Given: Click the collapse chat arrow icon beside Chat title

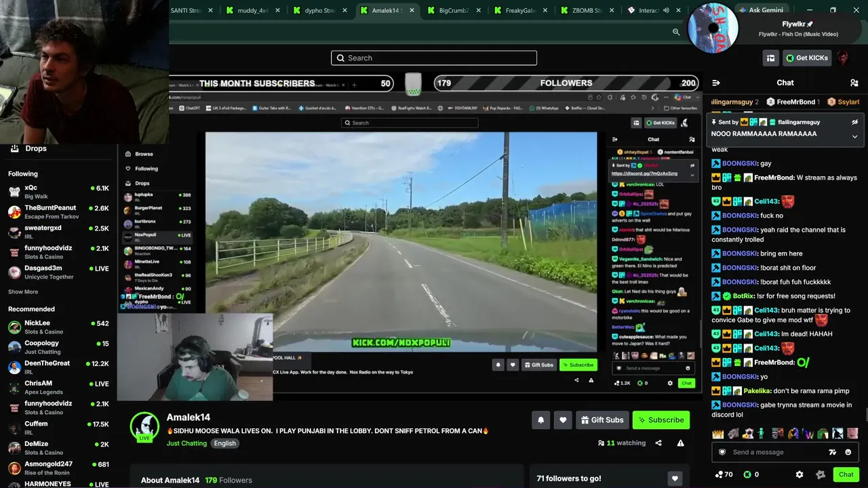Looking at the screenshot, I should pyautogui.click(x=715, y=83).
